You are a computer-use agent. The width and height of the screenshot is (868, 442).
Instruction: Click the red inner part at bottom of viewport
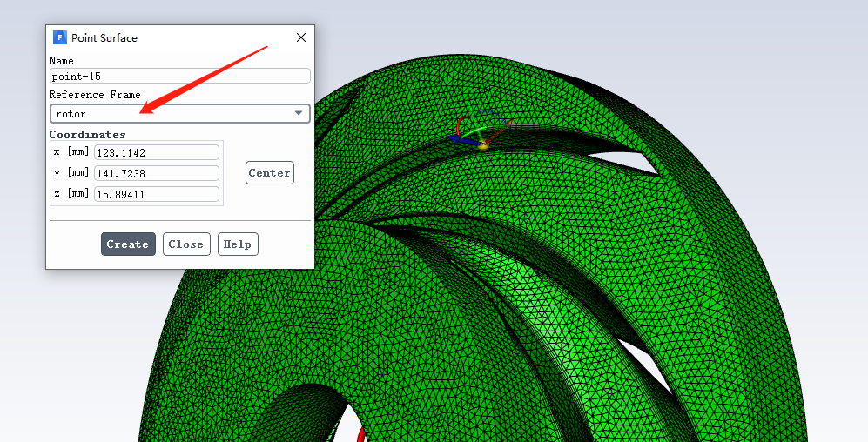[364, 432]
